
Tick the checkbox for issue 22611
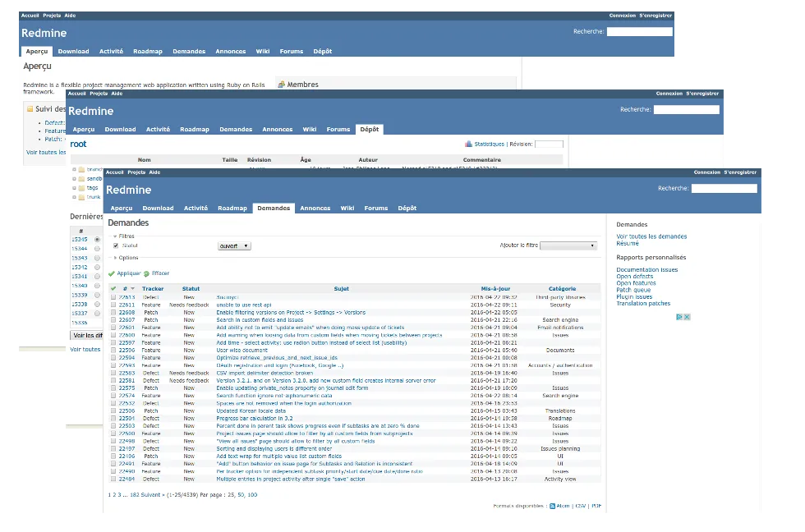click(113, 305)
